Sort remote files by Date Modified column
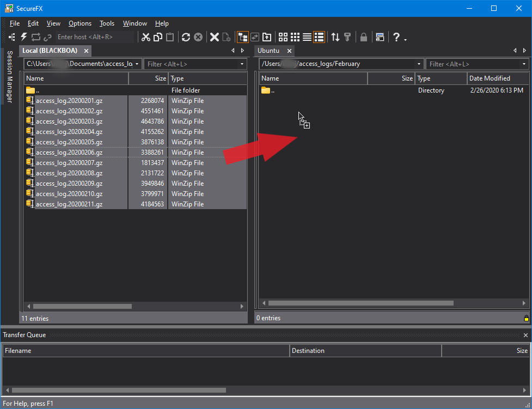This screenshot has height=409, width=532. 497,78
